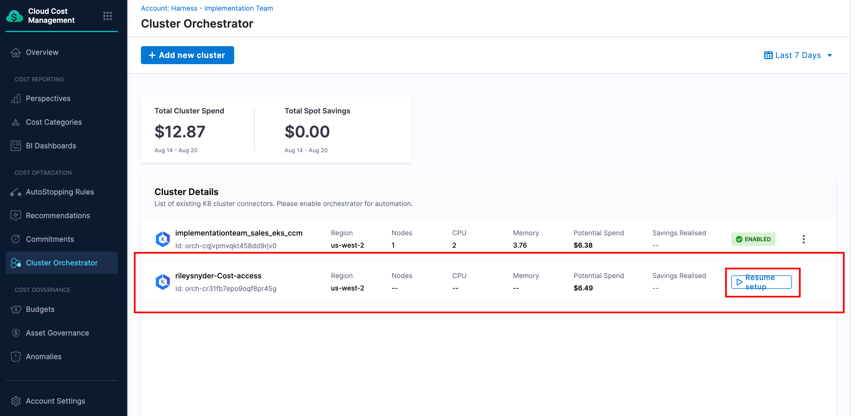This screenshot has height=416, width=868.
Task: Go to Recommendations in sidebar
Action: 57,215
